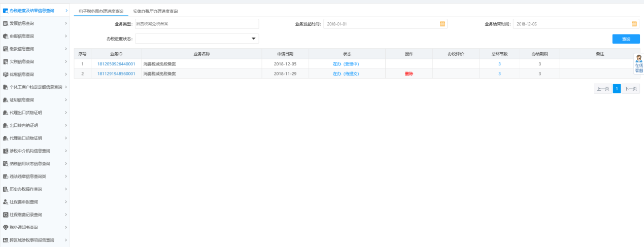
Task: Click the 涉税中介机构信息查询 sidebar icon
Action: pyautogui.click(x=6, y=151)
